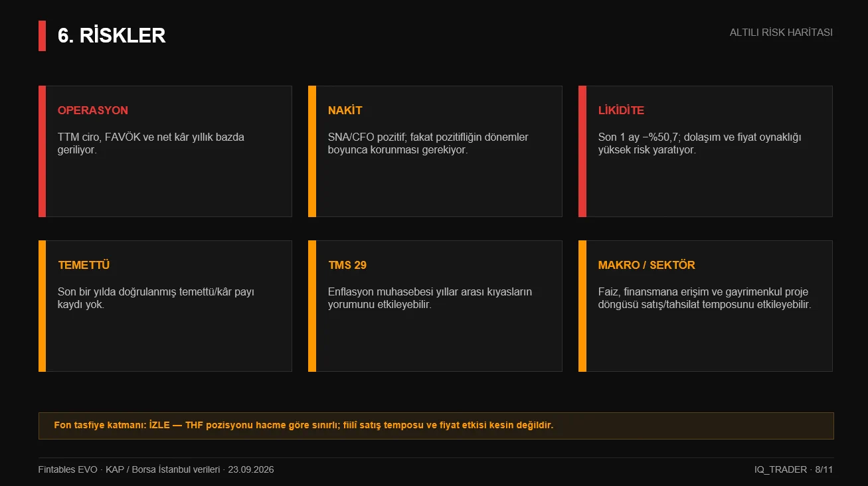Click the 'Fintables EVO · KAP' footer source text

click(156, 469)
